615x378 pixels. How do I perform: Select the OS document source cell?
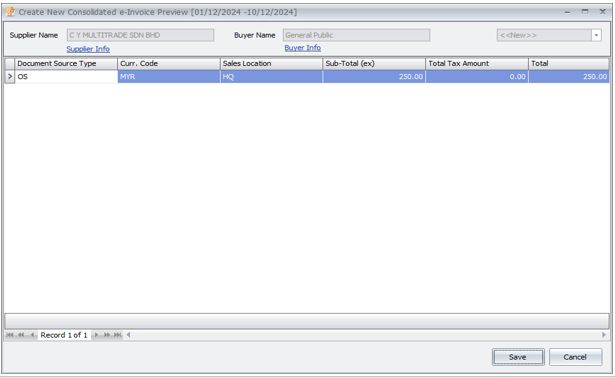pos(66,76)
